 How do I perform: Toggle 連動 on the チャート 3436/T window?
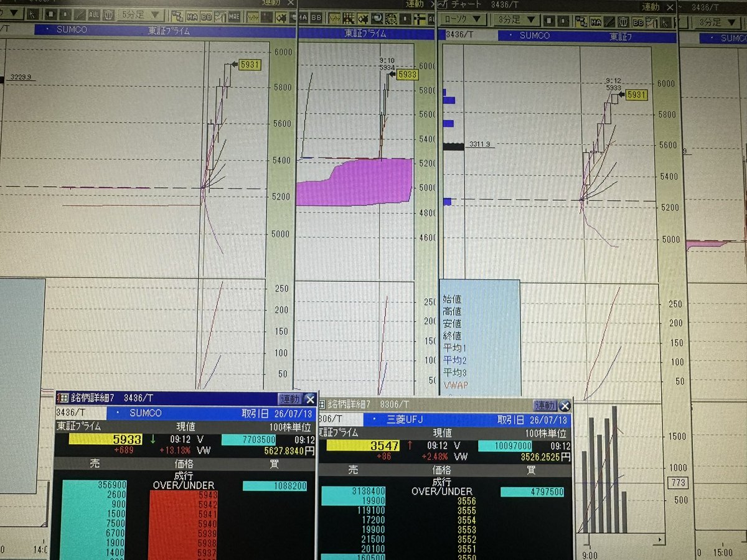tap(651, 6)
